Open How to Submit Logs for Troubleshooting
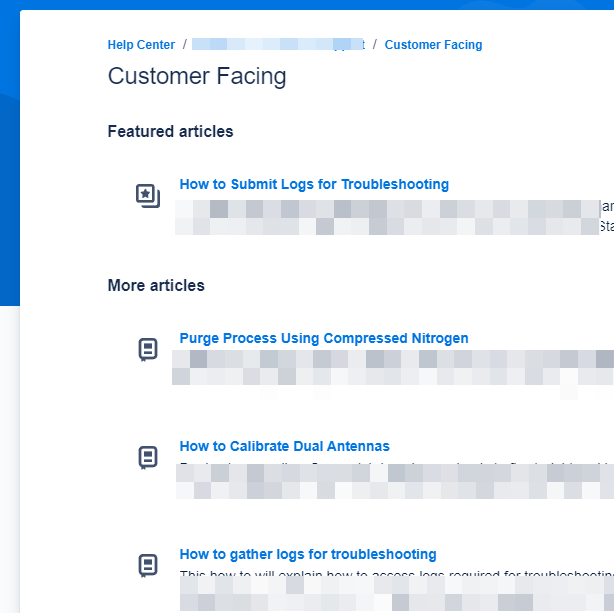The image size is (614, 613). [314, 184]
